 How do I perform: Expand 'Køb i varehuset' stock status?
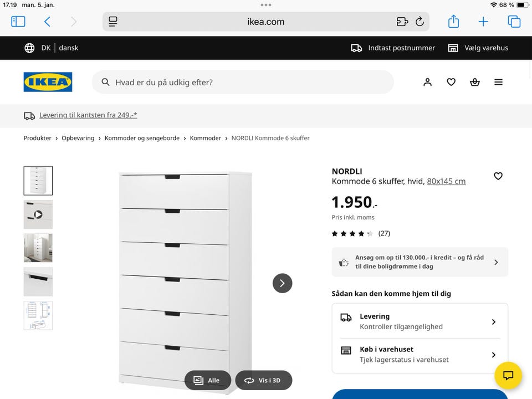click(x=420, y=355)
